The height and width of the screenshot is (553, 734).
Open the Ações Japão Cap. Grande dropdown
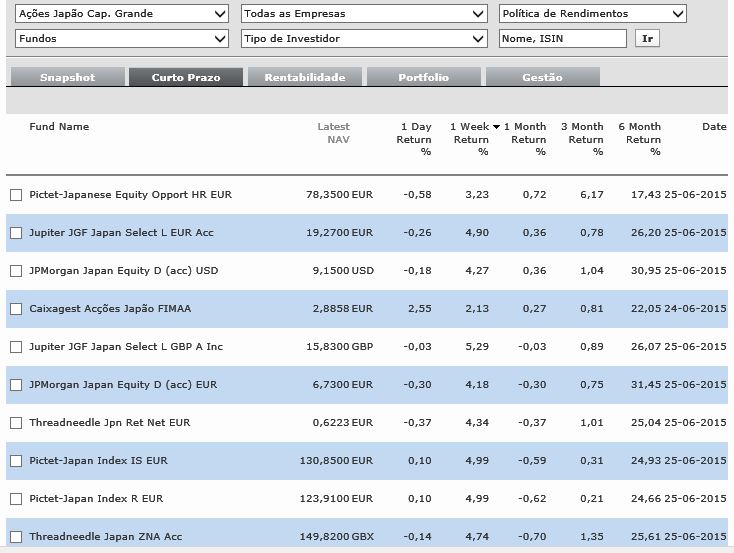[x=122, y=14]
